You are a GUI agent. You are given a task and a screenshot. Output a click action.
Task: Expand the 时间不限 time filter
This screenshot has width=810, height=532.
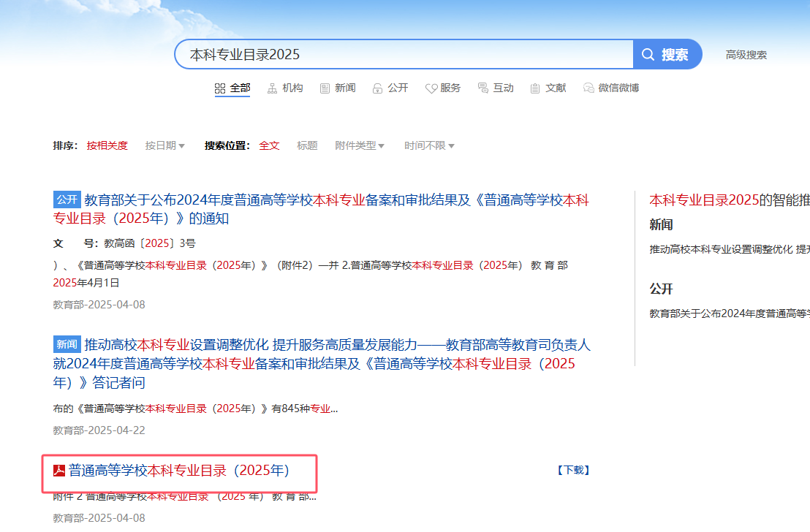click(x=429, y=145)
